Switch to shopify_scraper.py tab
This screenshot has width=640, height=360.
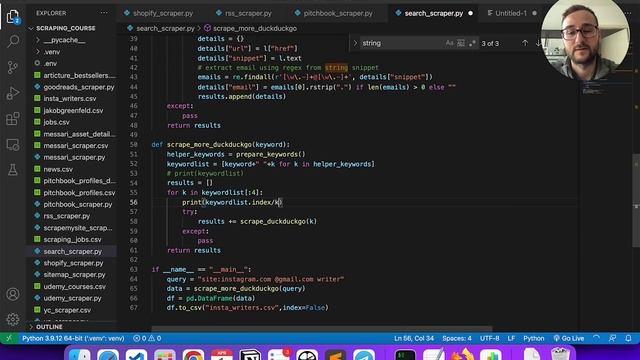pyautogui.click(x=158, y=13)
